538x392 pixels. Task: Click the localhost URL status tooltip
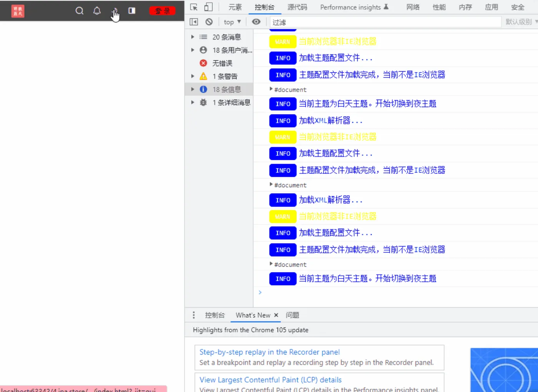click(x=83, y=389)
